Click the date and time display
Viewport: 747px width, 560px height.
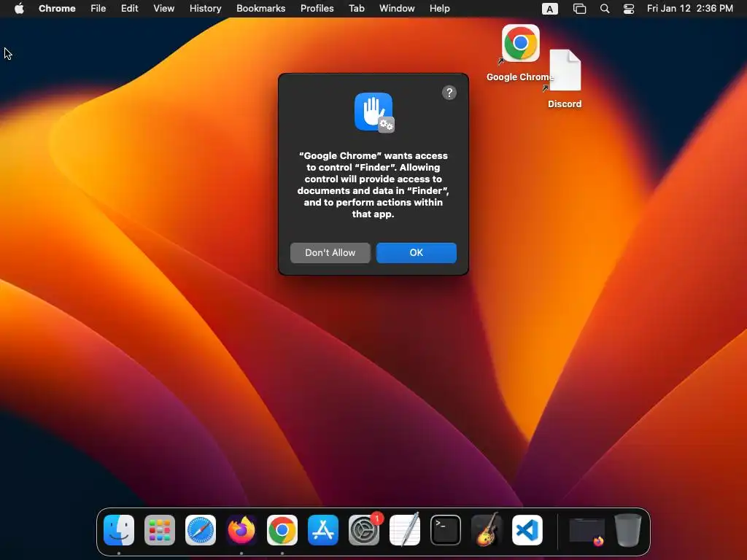pyautogui.click(x=690, y=9)
